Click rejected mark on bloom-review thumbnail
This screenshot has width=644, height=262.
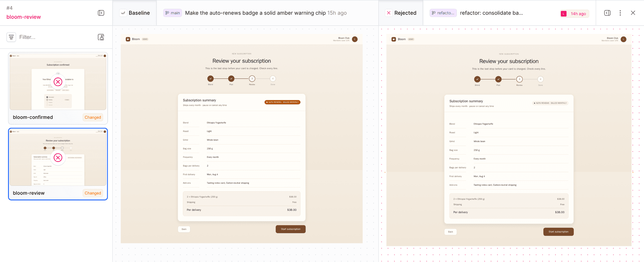click(58, 158)
